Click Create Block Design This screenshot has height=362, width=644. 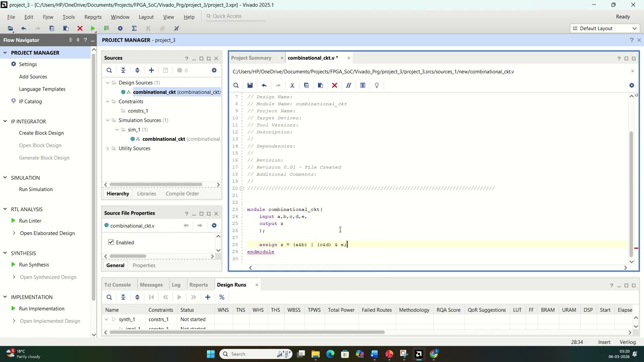pos(41,133)
